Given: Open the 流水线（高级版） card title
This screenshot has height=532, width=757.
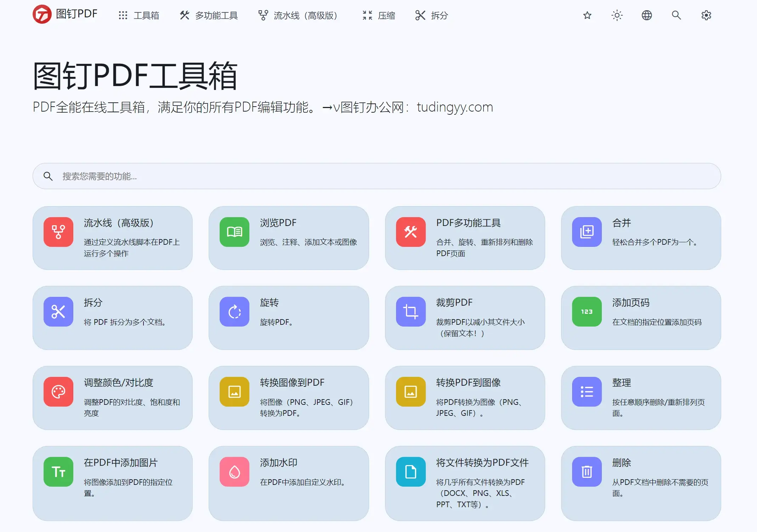Looking at the screenshot, I should coord(119,223).
